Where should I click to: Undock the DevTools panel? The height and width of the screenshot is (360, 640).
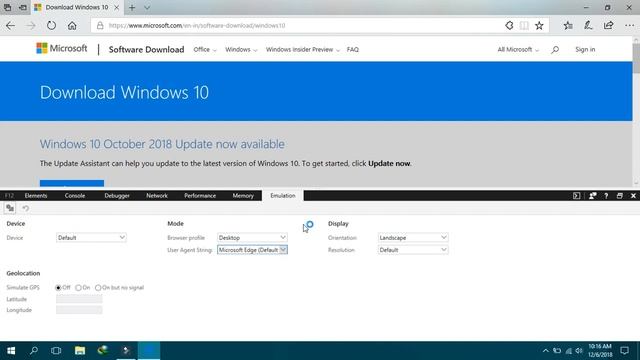click(x=620, y=196)
